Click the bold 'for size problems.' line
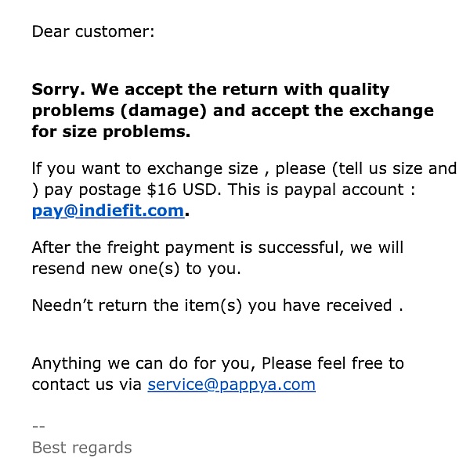Viewport: 470px width, 476px height. click(x=111, y=132)
